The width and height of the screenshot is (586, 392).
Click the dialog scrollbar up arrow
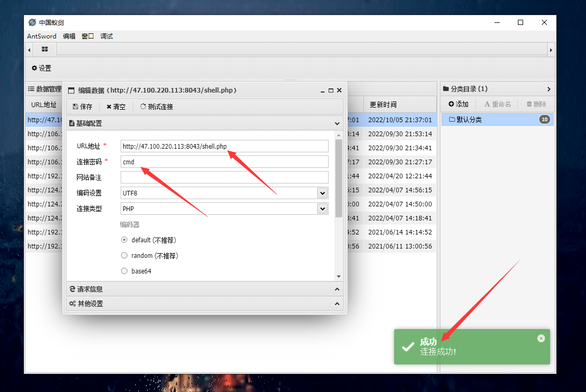click(x=338, y=135)
